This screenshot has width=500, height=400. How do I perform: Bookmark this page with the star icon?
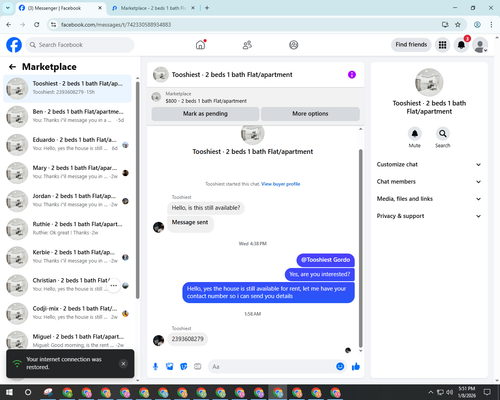coord(458,25)
